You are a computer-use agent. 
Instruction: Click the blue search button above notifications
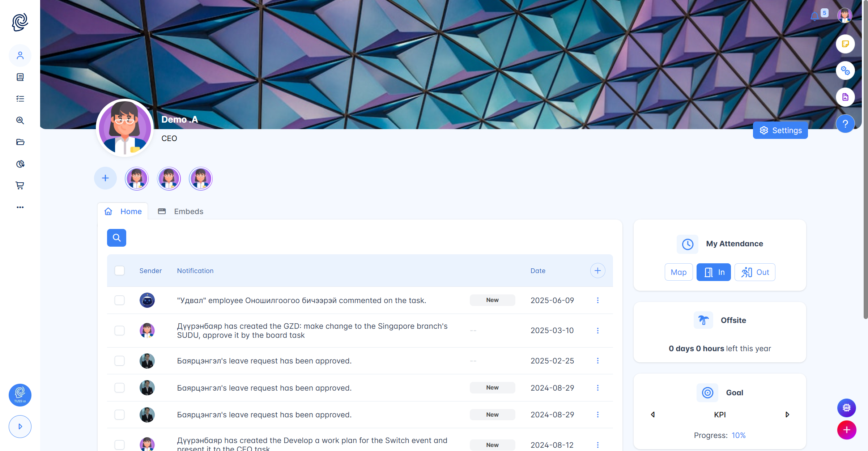click(x=116, y=238)
